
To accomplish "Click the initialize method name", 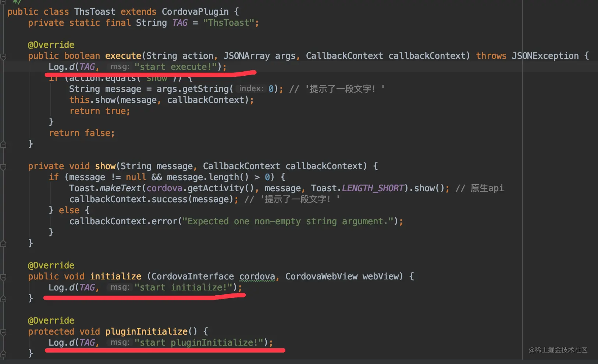I will point(115,276).
